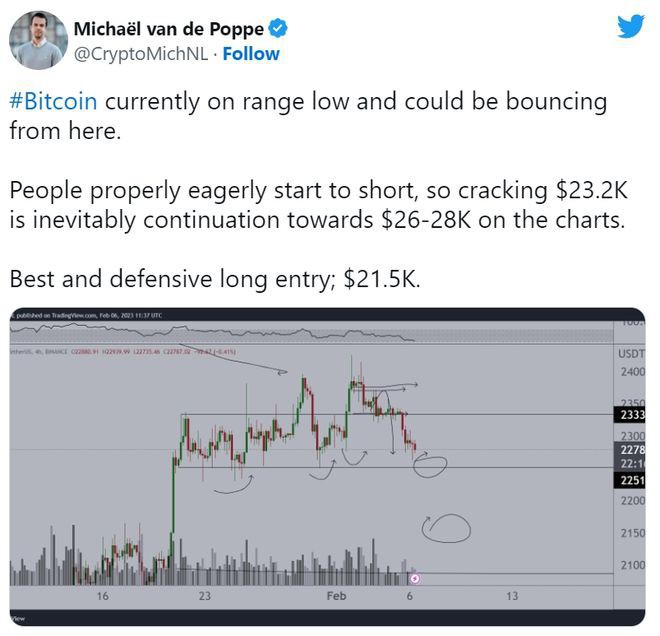660x636 pixels.
Task: Open the #Bitcoin hashtag link
Action: click(54, 102)
